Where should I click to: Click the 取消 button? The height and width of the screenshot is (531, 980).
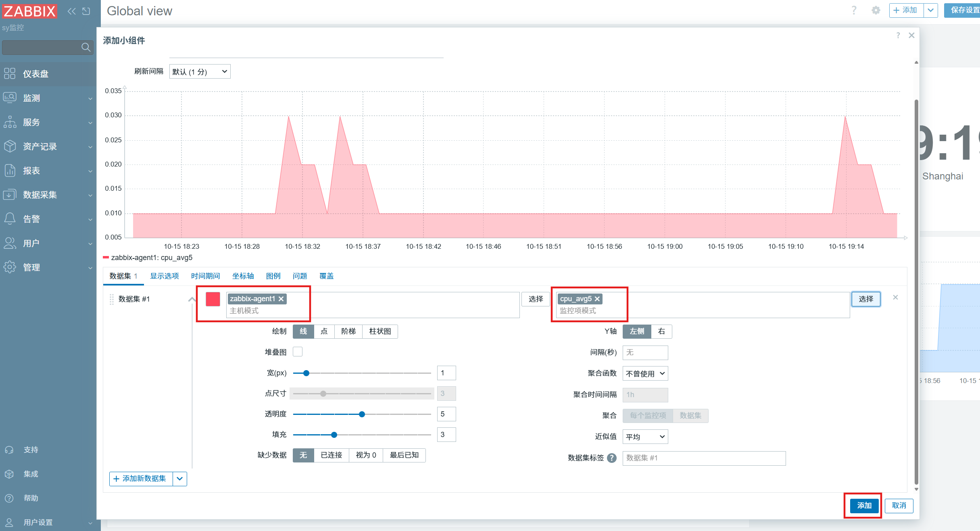[x=899, y=506]
